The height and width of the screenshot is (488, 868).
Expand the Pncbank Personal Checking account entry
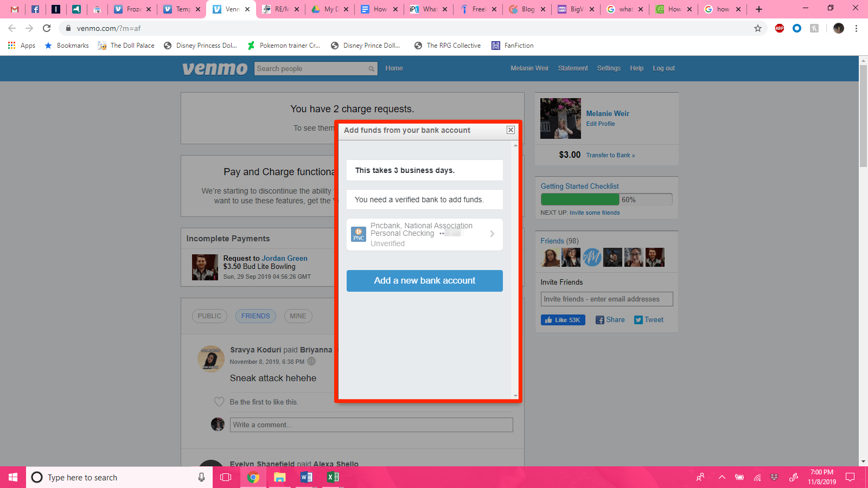point(492,234)
